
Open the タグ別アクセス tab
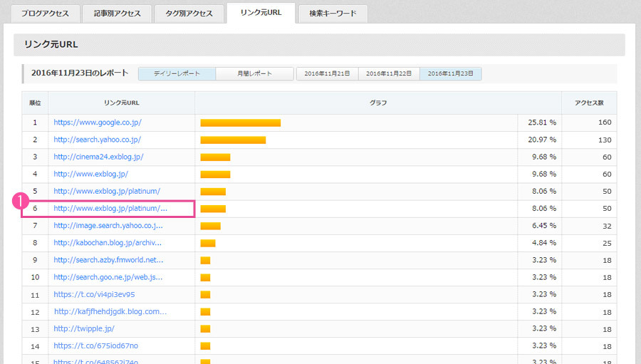coord(189,14)
